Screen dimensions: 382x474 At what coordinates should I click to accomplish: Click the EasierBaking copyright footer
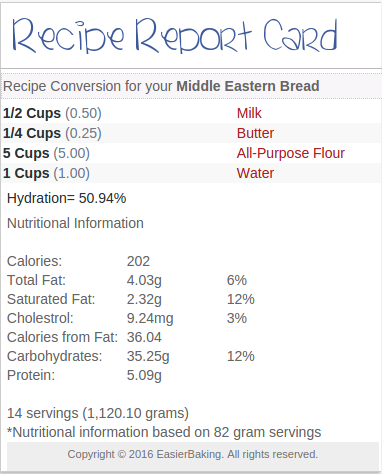pos(193,454)
